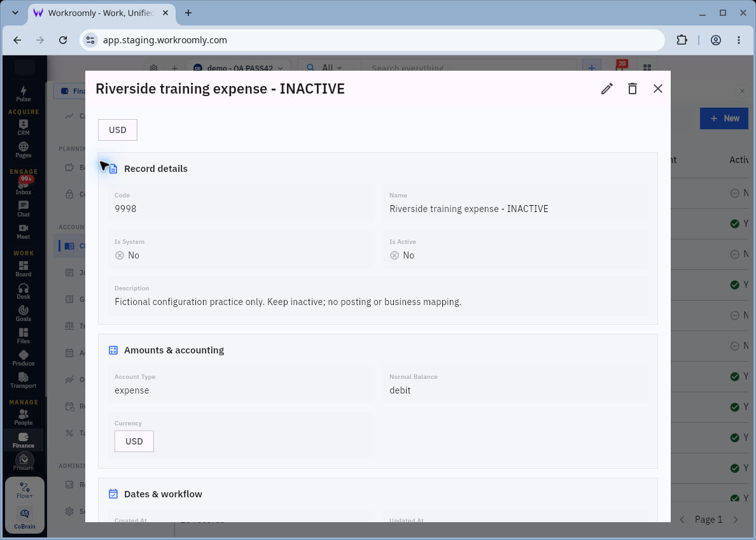The height and width of the screenshot is (540, 756).
Task: Open Pulse in the sidebar
Action: [x=23, y=94]
